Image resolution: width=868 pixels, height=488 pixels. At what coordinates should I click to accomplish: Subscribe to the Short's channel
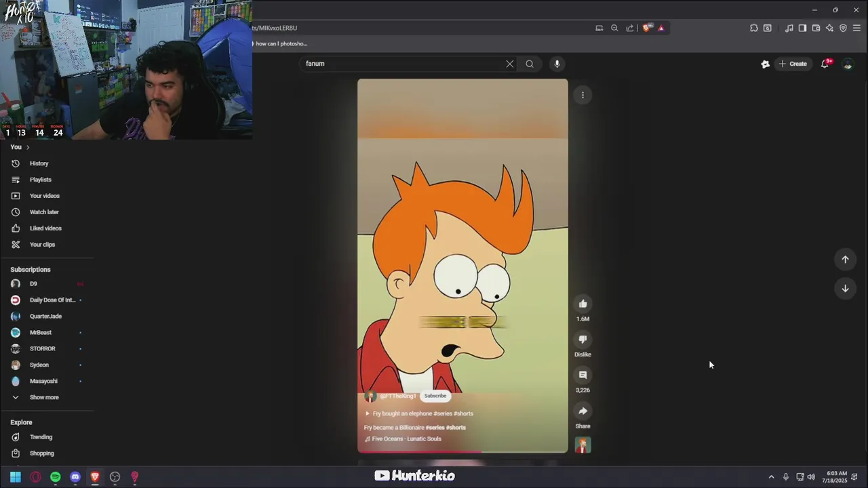click(435, 396)
